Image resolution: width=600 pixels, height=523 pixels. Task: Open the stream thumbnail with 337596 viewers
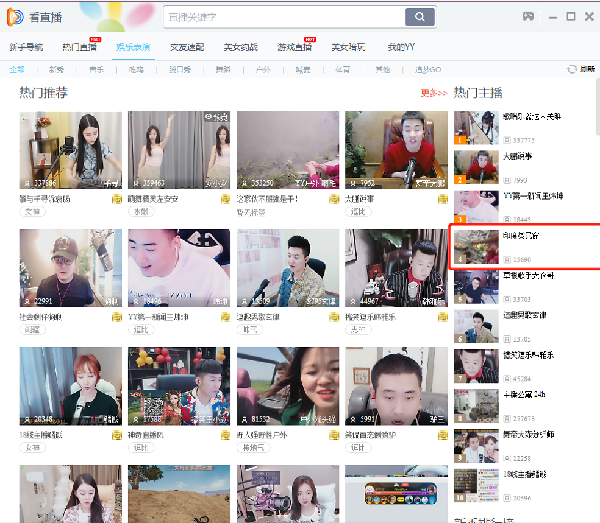(70, 150)
